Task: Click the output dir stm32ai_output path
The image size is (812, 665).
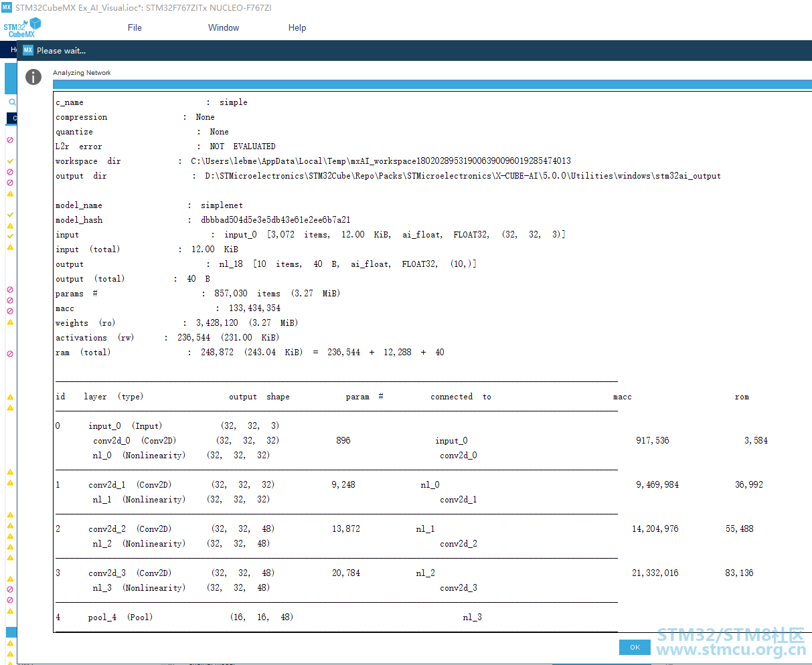Action: point(463,176)
